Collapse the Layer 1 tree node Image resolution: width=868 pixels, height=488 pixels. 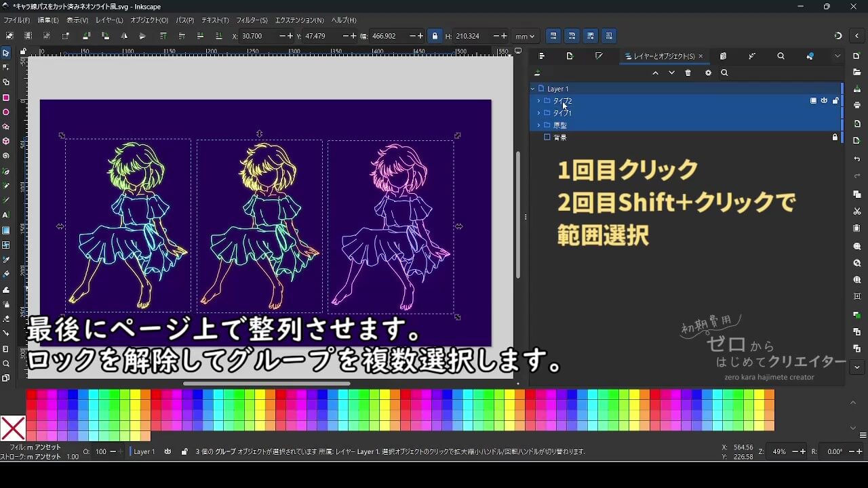[x=533, y=89]
